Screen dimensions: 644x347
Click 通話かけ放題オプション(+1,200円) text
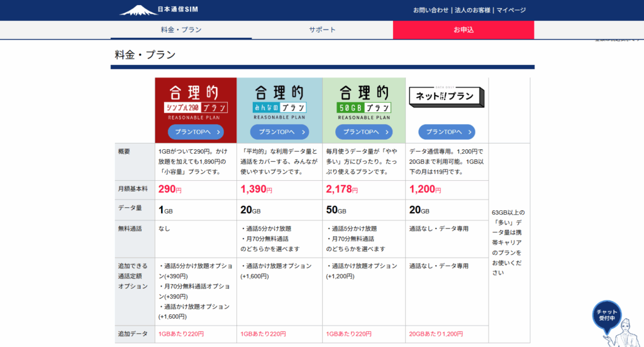(362, 271)
